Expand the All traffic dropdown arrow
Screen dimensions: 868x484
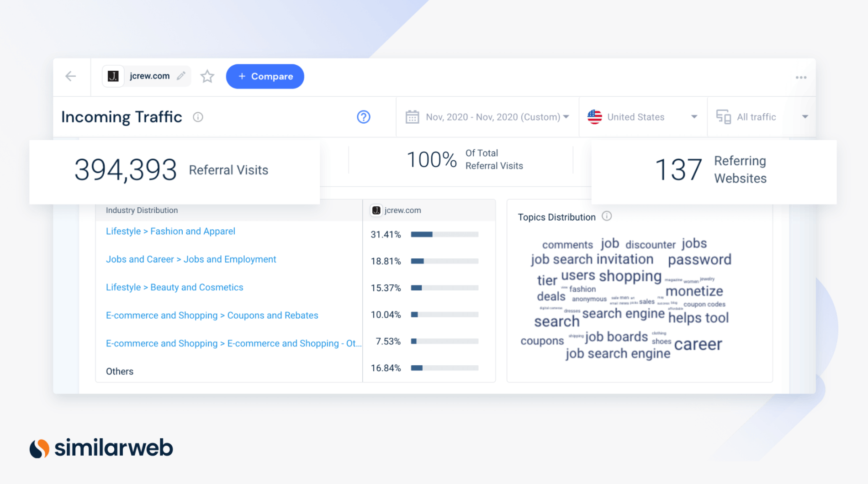[x=805, y=117]
